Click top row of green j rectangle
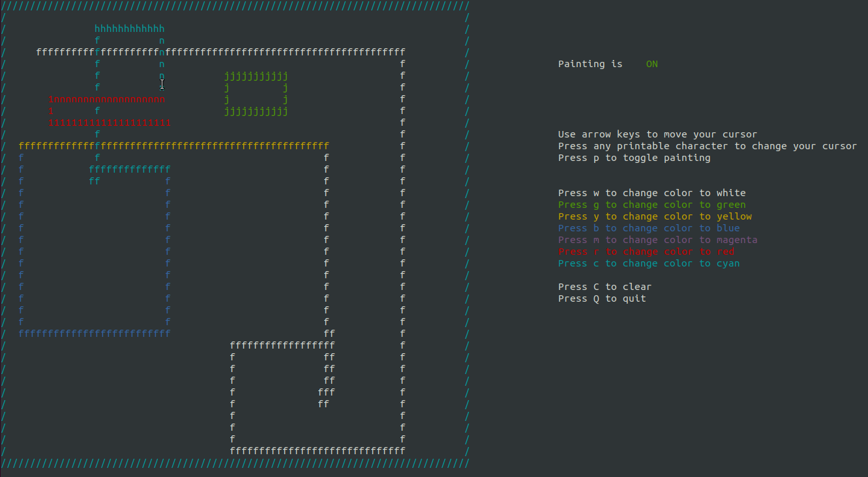The width and height of the screenshot is (868, 477). coord(256,76)
